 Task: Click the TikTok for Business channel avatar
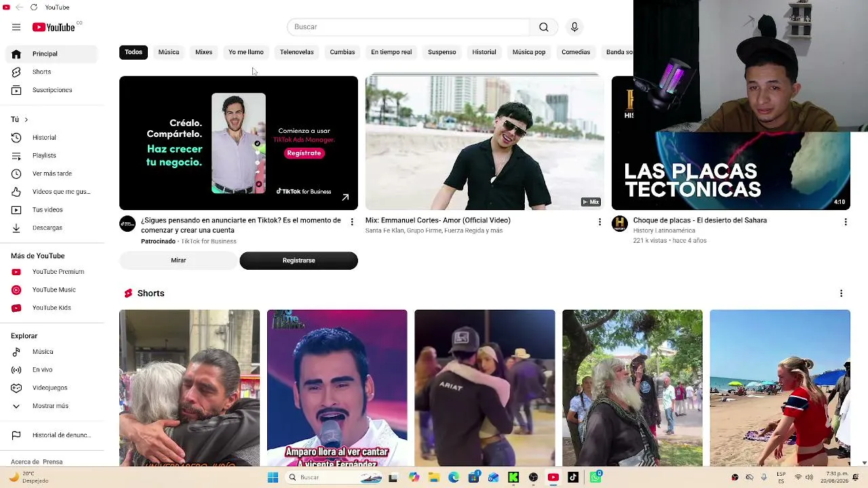point(127,224)
